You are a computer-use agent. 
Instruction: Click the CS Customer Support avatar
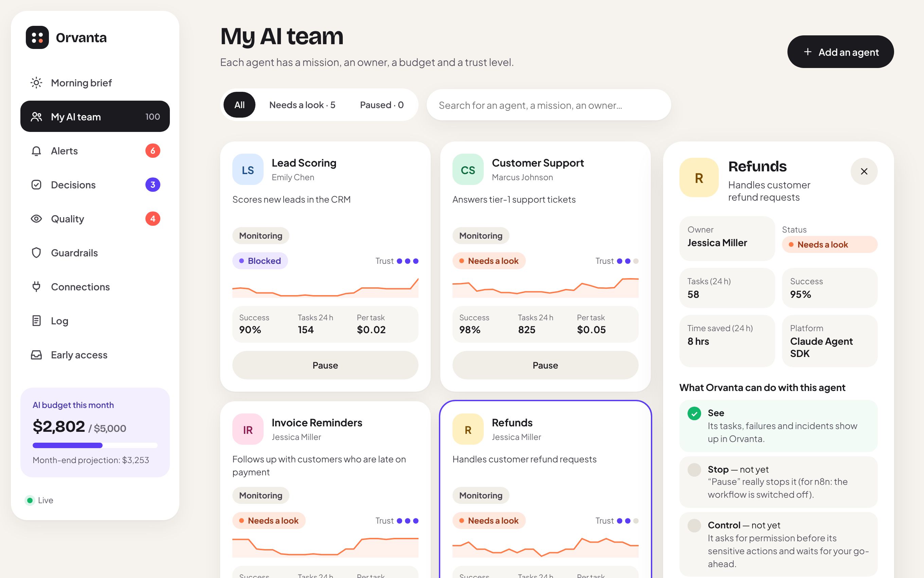coord(468,169)
